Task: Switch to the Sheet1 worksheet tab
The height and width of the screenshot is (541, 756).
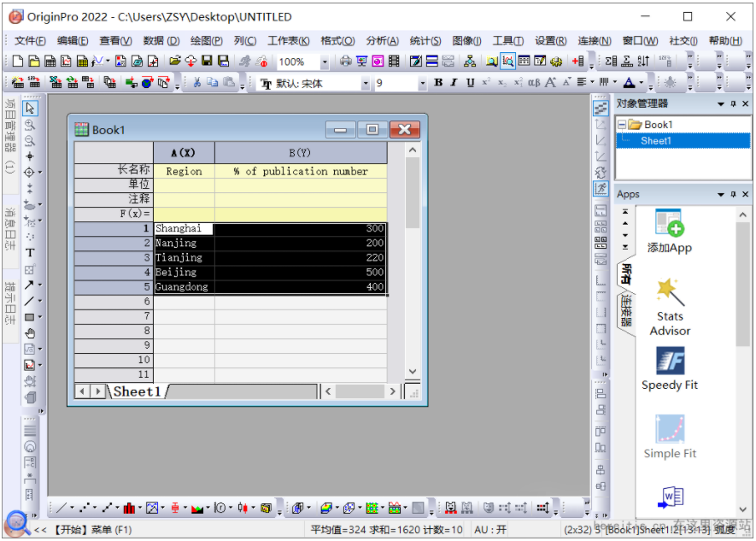Action: click(137, 391)
